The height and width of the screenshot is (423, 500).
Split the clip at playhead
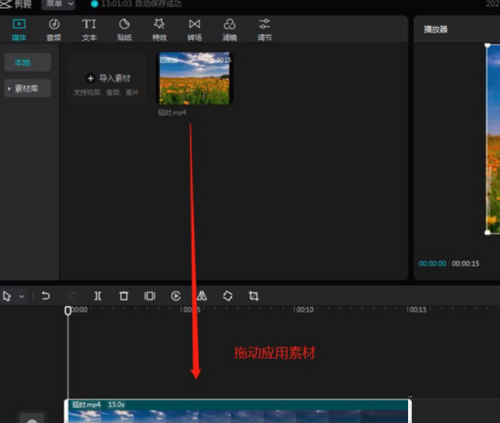click(x=98, y=296)
